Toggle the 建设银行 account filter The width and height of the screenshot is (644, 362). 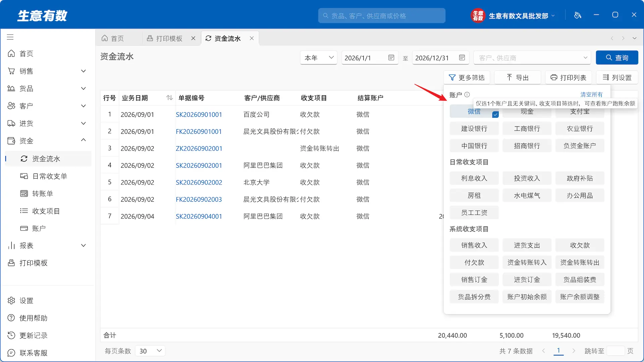474,128
